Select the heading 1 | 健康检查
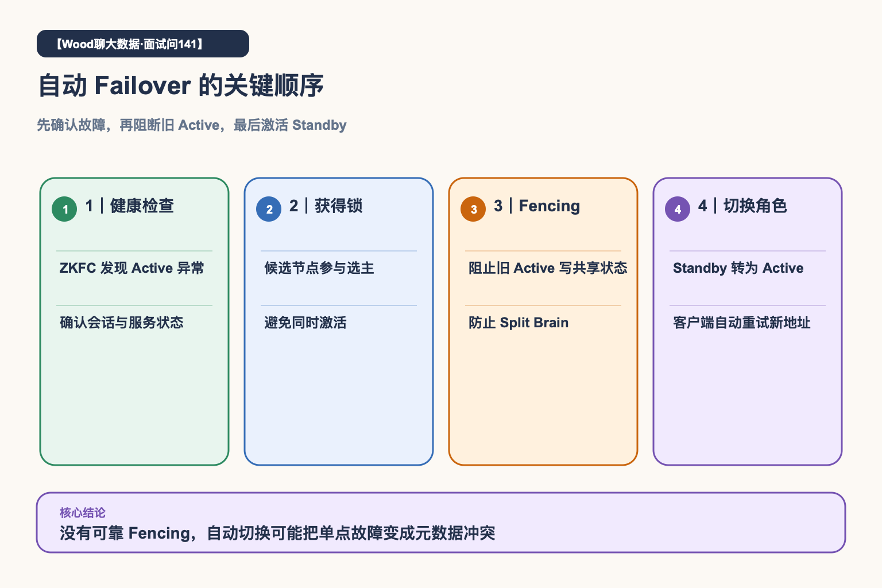 [129, 206]
